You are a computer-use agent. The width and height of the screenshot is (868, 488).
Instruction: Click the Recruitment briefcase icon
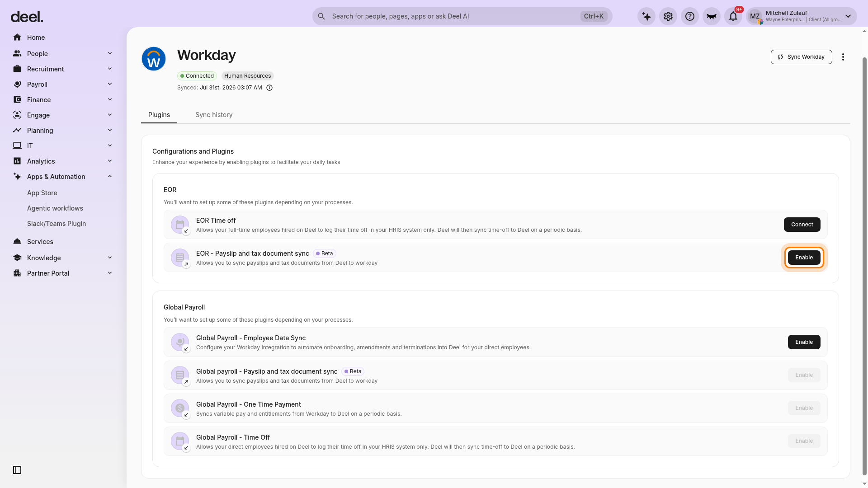17,69
